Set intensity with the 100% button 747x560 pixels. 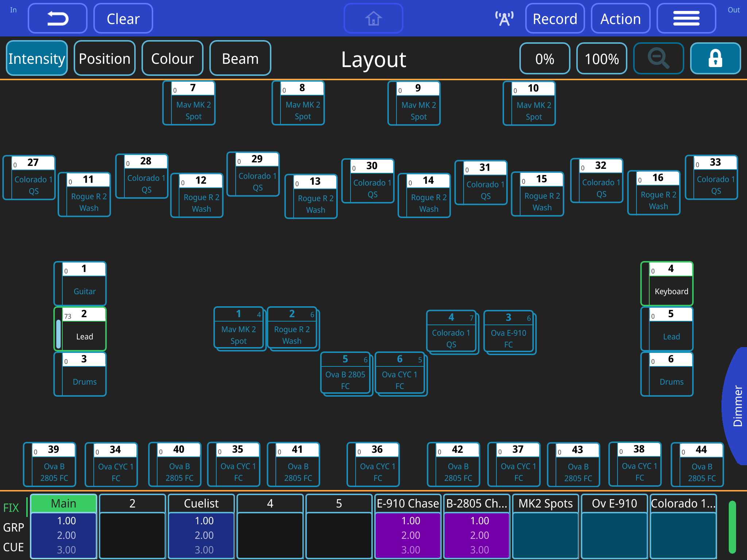tap(601, 58)
